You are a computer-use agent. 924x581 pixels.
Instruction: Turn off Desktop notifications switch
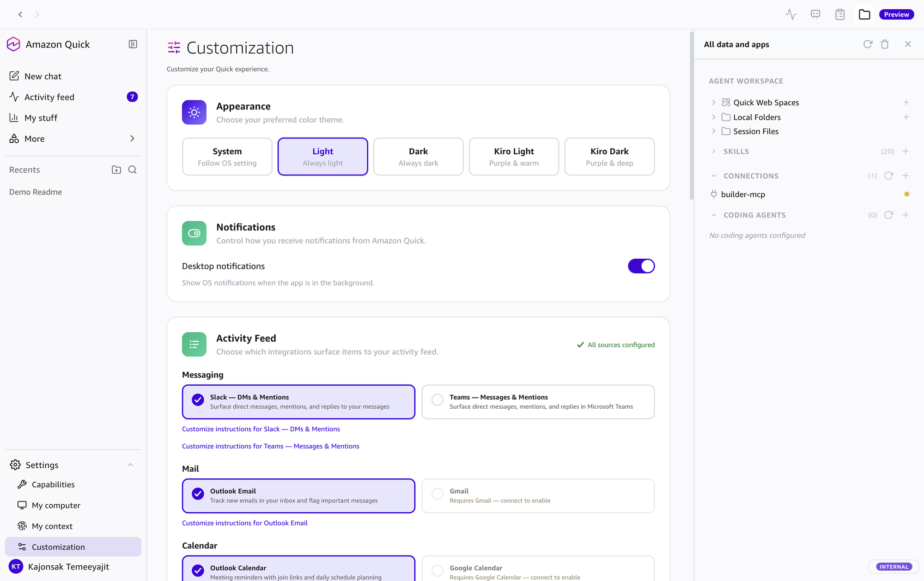641,266
